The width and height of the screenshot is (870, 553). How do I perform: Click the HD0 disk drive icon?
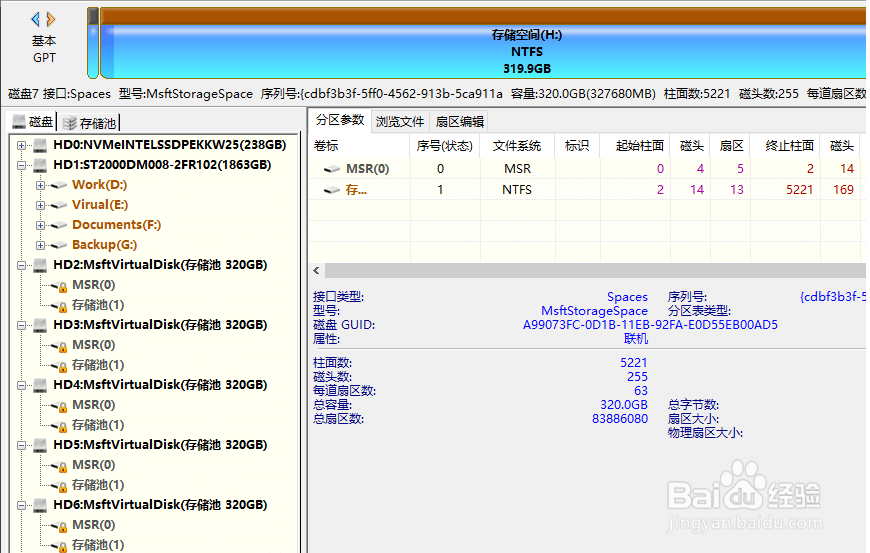pos(40,145)
